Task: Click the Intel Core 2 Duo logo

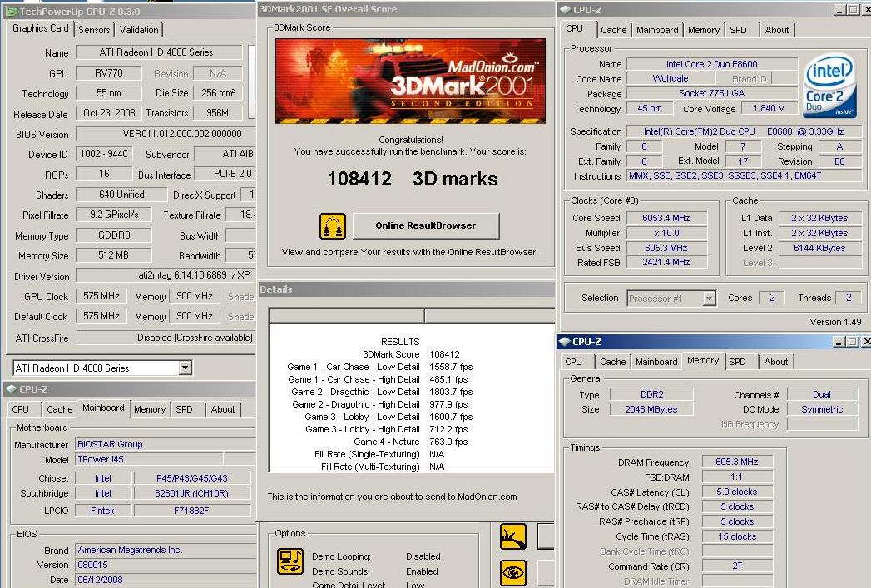Action: (829, 85)
